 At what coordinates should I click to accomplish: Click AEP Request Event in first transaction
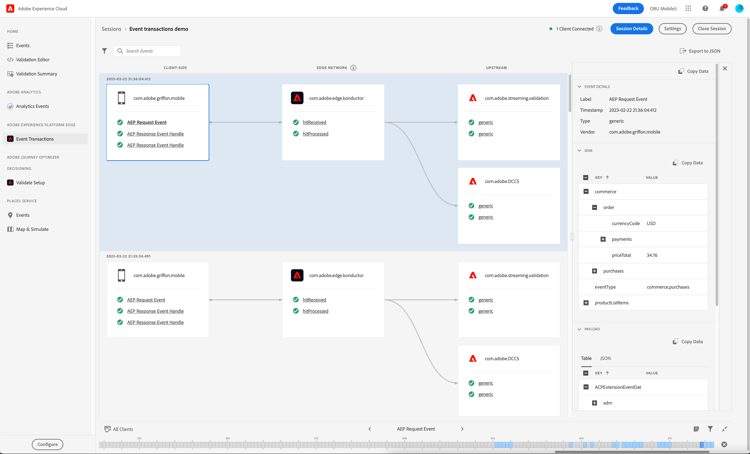(147, 122)
